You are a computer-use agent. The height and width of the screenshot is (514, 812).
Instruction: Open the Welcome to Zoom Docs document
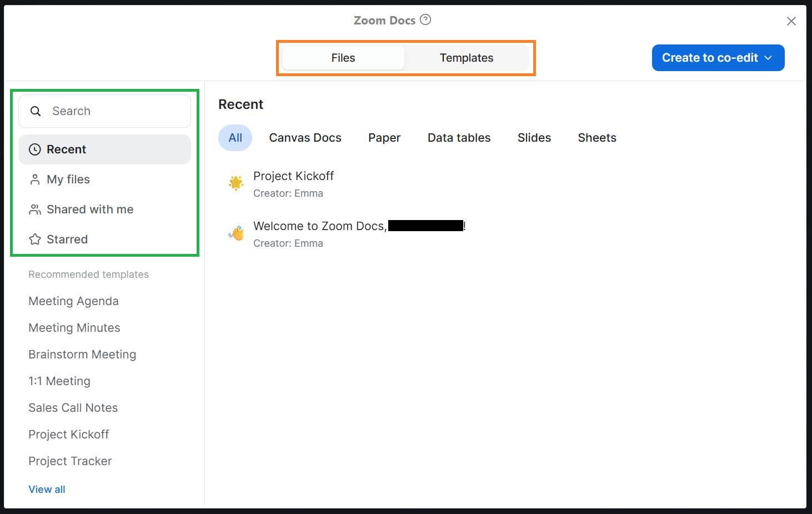pos(359,226)
